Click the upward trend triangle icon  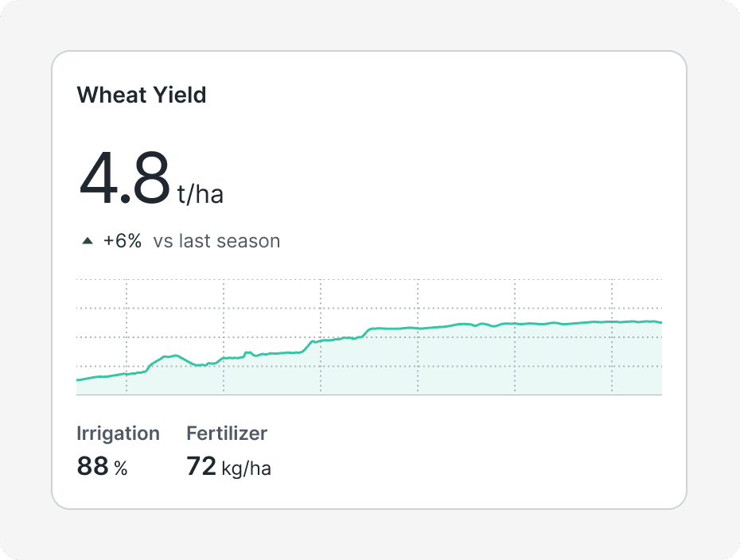pos(88,241)
